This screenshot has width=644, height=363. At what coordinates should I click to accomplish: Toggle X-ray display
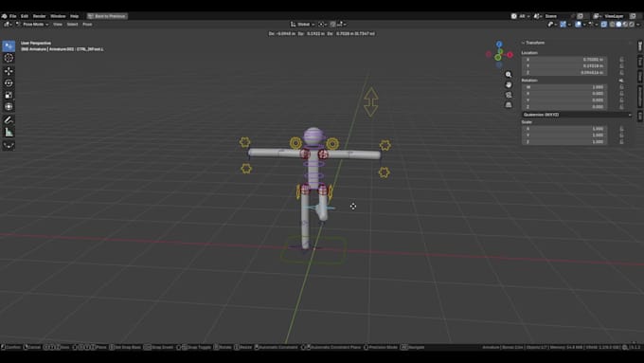click(604, 25)
